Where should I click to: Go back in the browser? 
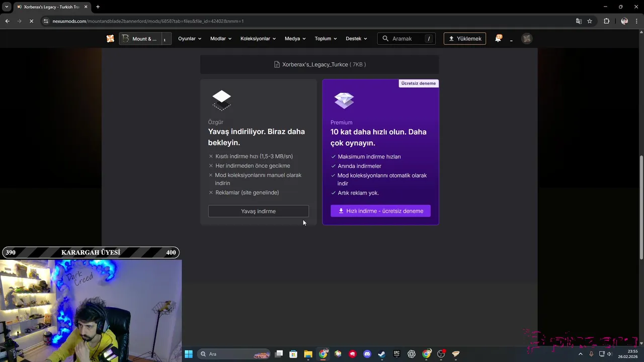click(x=7, y=21)
